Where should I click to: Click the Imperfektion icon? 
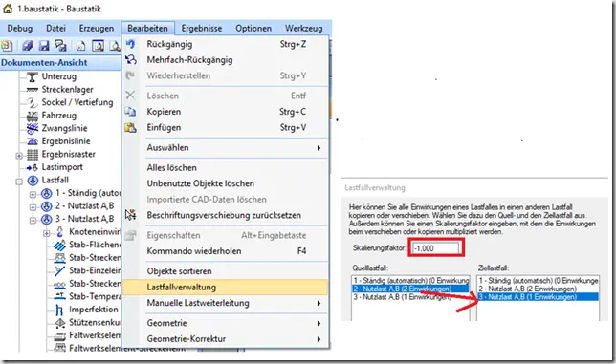coord(59,310)
